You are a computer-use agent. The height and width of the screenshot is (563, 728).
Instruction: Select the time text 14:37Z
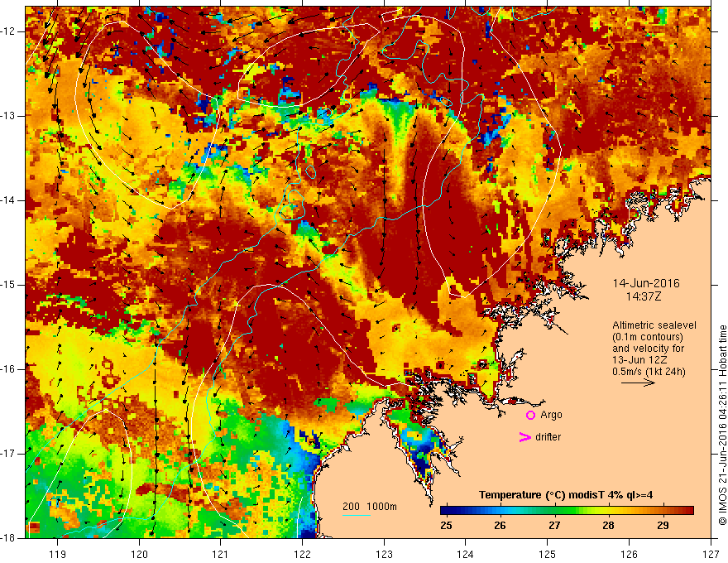coord(643,296)
